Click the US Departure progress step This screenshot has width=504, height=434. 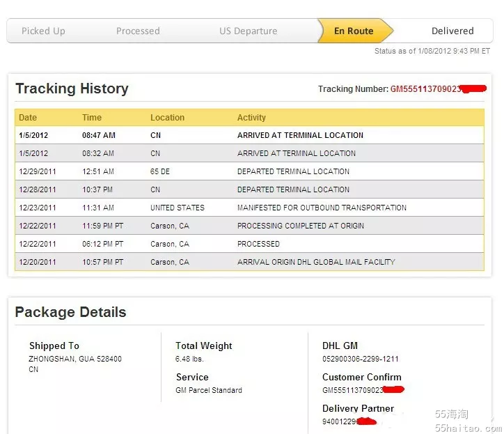[248, 31]
